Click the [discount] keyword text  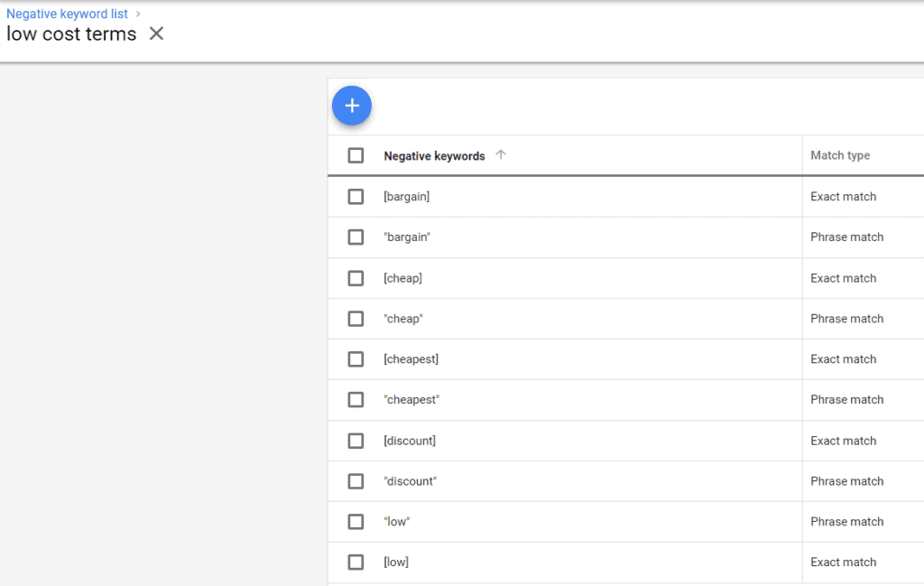tap(410, 441)
